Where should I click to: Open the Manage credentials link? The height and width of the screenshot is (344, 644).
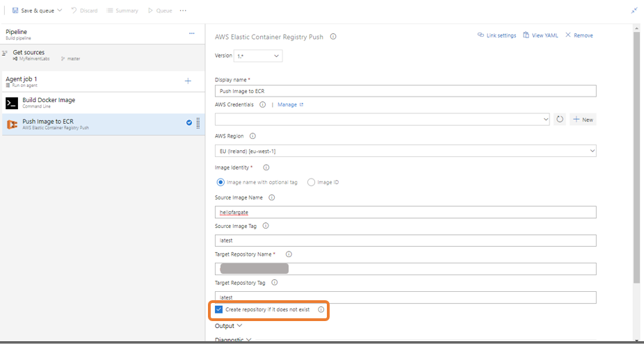coord(290,105)
